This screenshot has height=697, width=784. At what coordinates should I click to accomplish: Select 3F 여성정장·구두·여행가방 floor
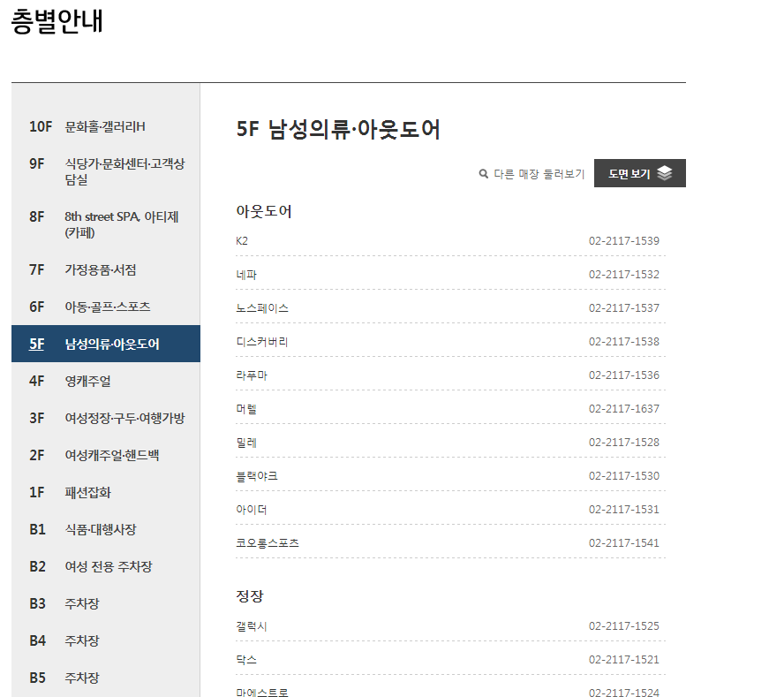point(105,418)
